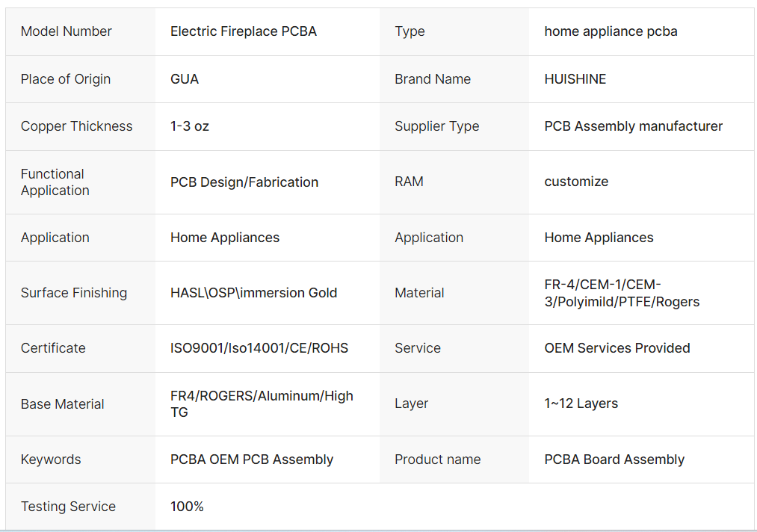Click the OEM Services Provided text
This screenshot has height=532, width=757.
click(x=617, y=348)
